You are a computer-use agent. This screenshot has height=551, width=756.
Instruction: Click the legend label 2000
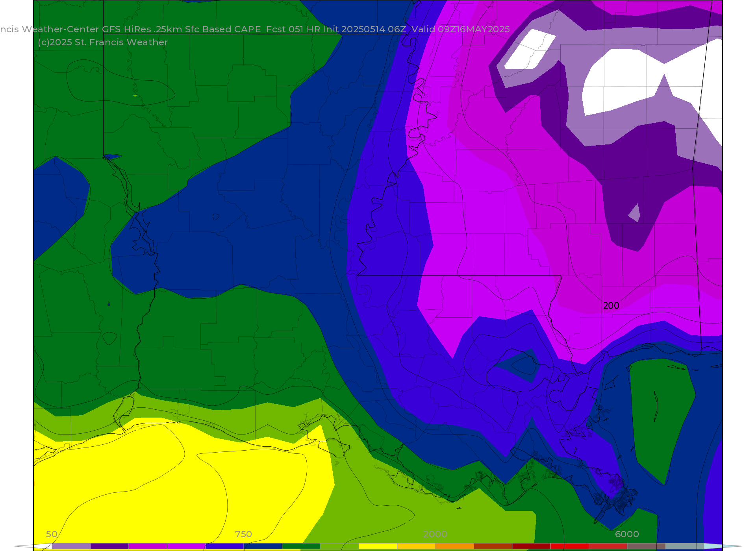[x=435, y=534]
